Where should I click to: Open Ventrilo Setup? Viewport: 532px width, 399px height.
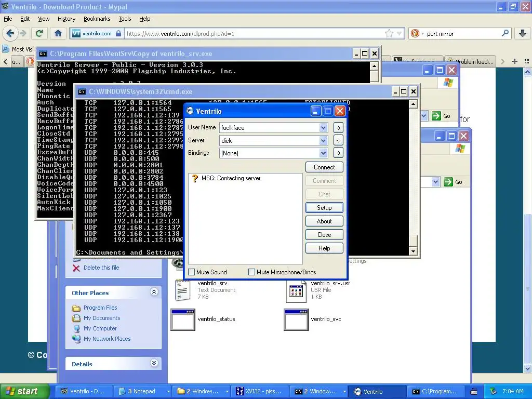point(324,207)
